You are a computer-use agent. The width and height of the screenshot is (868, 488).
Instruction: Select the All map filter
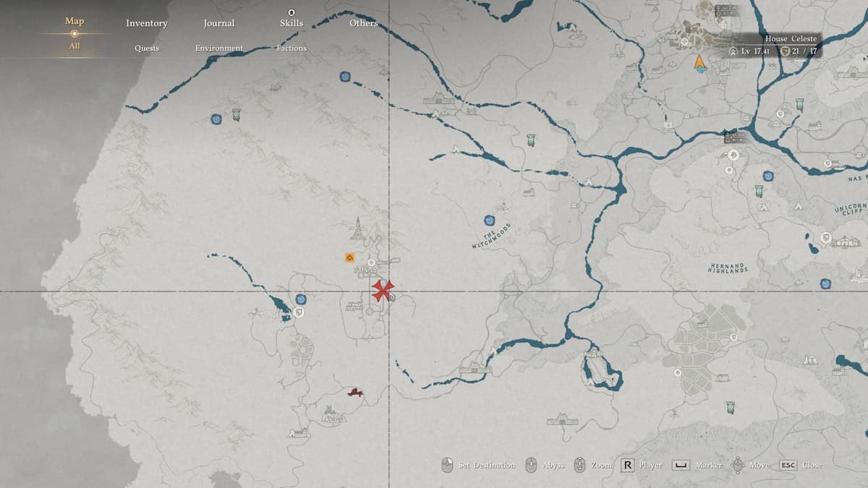(x=74, y=46)
